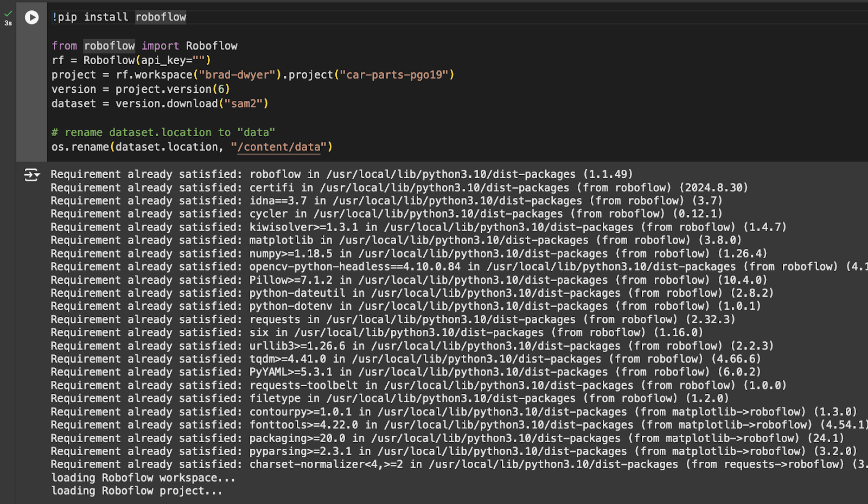Click output line for PyYAML>=5.3.1

[406, 372]
